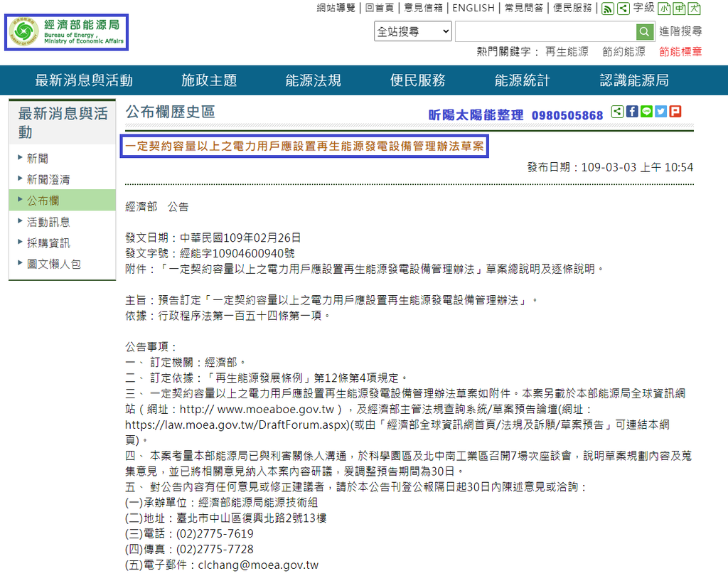728x576 pixels.
Task: Click into the site search text field
Action: point(545,31)
